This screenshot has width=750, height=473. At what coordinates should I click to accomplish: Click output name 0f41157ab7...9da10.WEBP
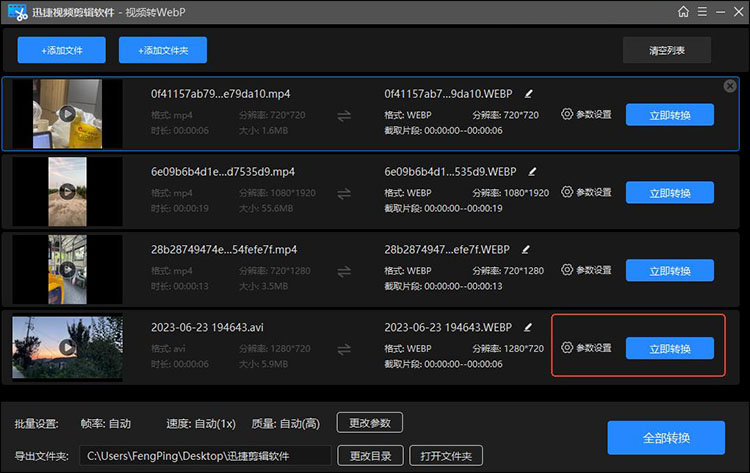[x=448, y=94]
